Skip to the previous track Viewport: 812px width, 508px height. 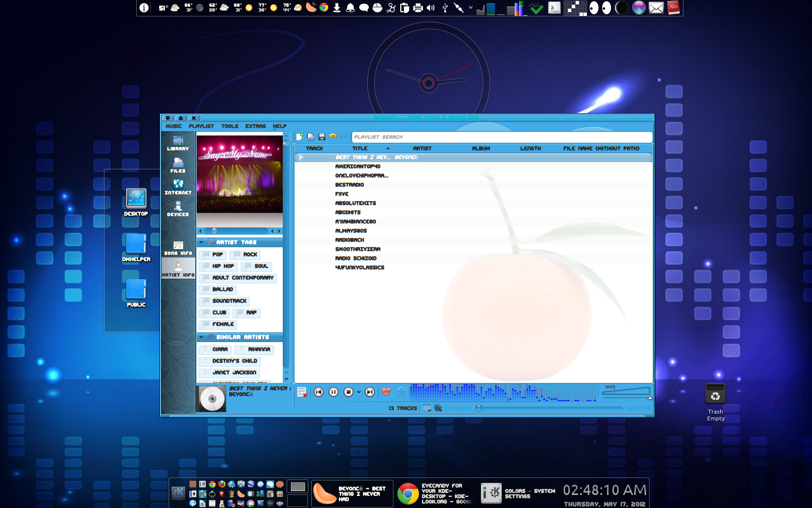pos(319,392)
